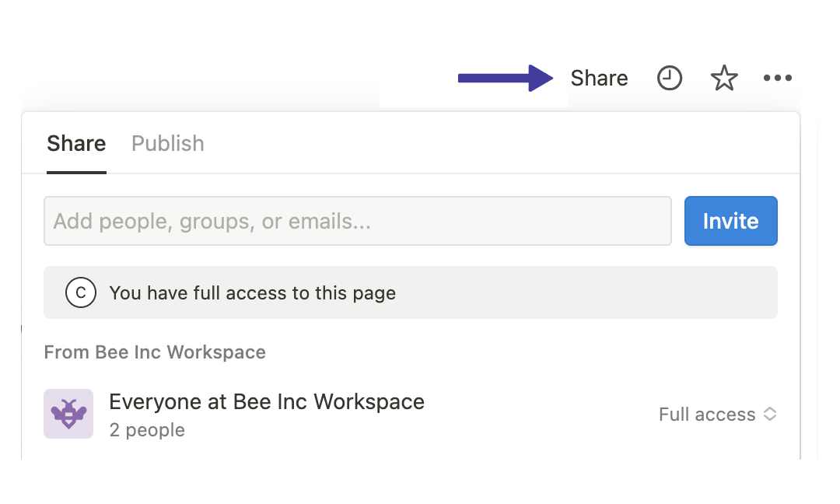
Task: Click the blue arrow pointing at Share
Action: 504,79
